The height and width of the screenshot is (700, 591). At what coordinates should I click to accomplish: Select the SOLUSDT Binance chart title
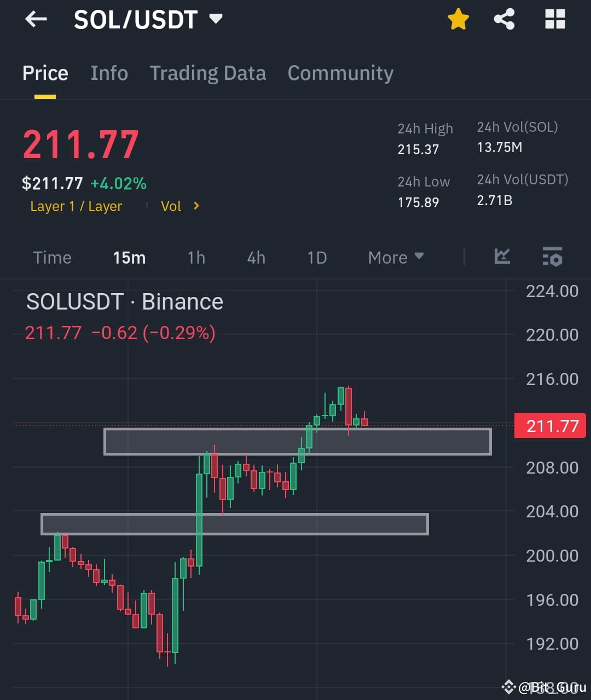click(124, 301)
